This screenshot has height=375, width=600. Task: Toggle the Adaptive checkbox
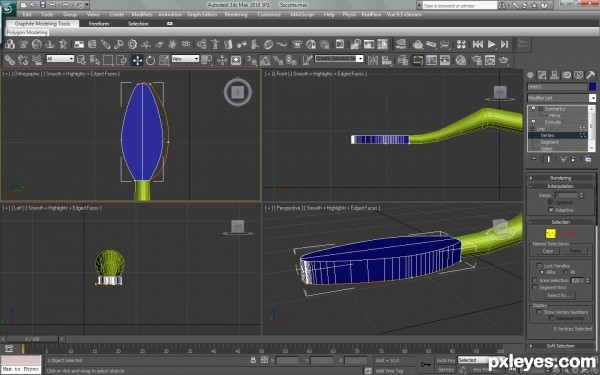point(551,210)
